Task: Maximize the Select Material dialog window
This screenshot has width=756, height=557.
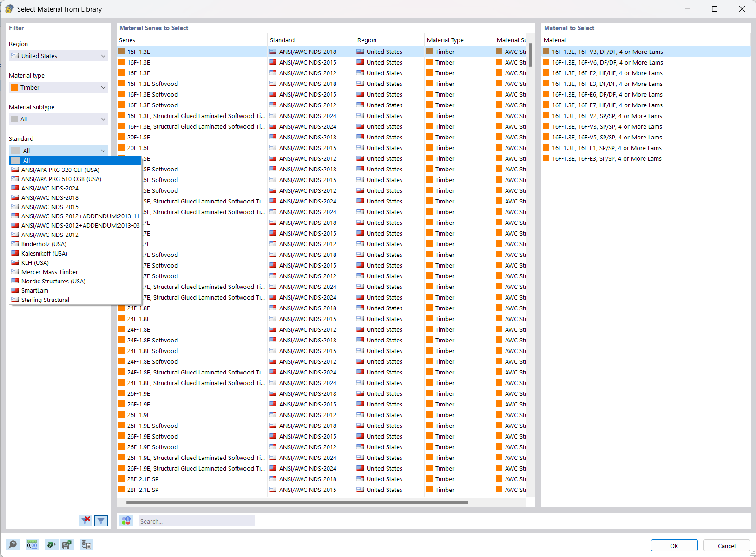Action: coord(715,9)
